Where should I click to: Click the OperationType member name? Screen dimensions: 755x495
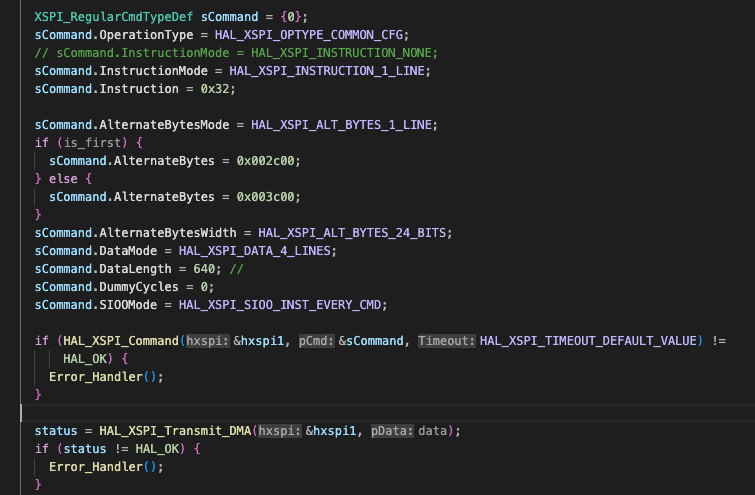click(146, 35)
